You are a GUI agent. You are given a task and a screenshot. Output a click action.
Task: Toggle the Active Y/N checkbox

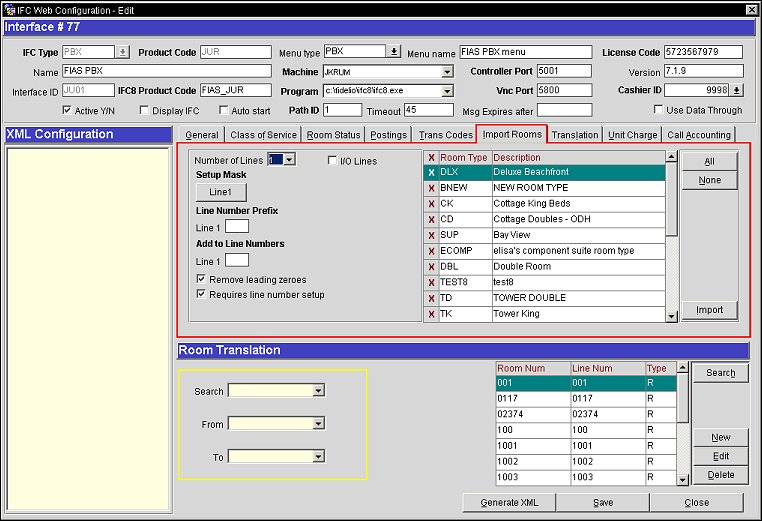pos(67,110)
